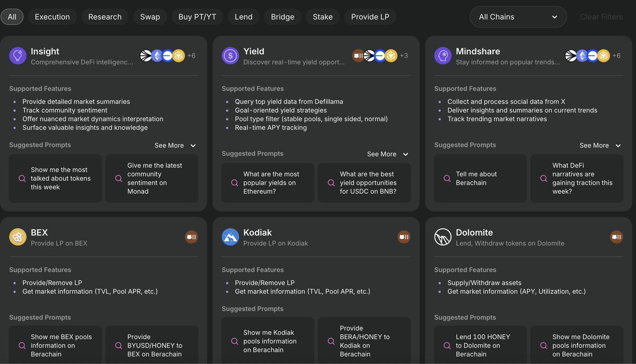Expand See More on the Mindshare card
The height and width of the screenshot is (364, 636).
(600, 145)
